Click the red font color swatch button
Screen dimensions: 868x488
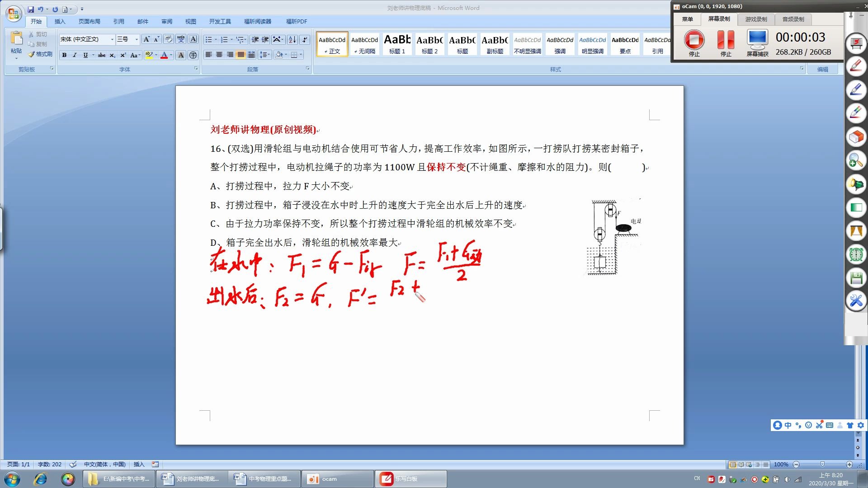point(164,55)
